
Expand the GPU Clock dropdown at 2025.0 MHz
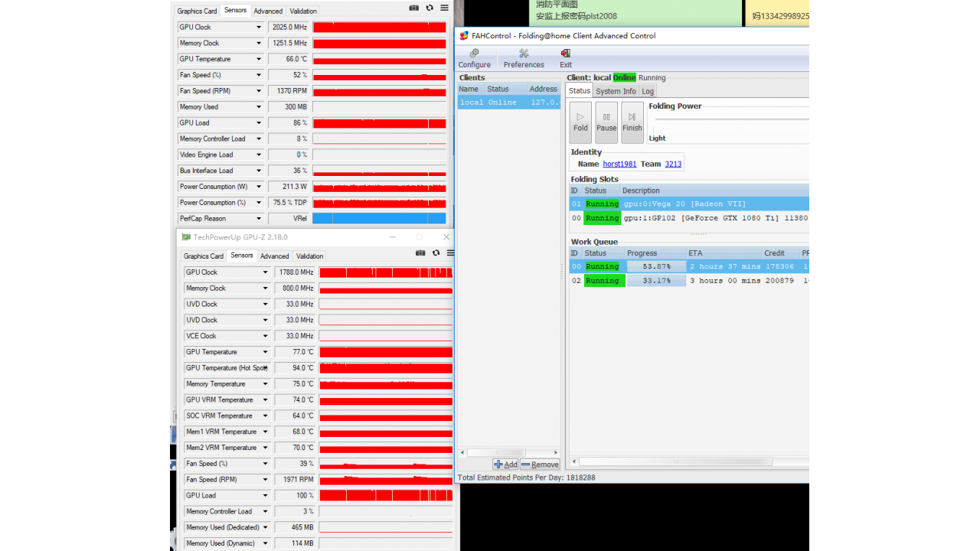coord(259,28)
